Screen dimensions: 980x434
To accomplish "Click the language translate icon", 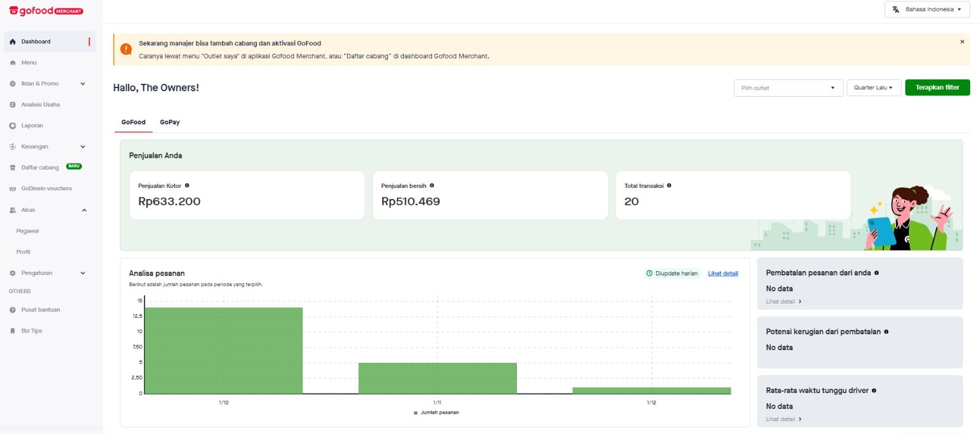I will coord(895,9).
